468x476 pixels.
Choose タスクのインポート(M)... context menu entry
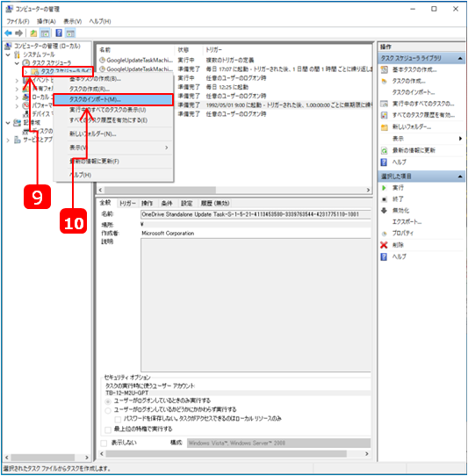tap(113, 99)
